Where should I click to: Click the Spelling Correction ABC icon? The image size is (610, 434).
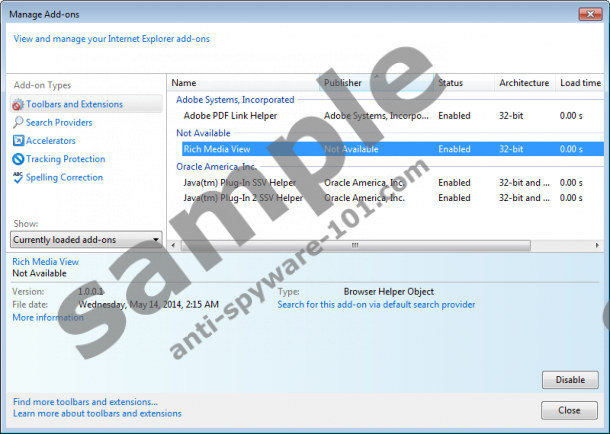(x=18, y=177)
